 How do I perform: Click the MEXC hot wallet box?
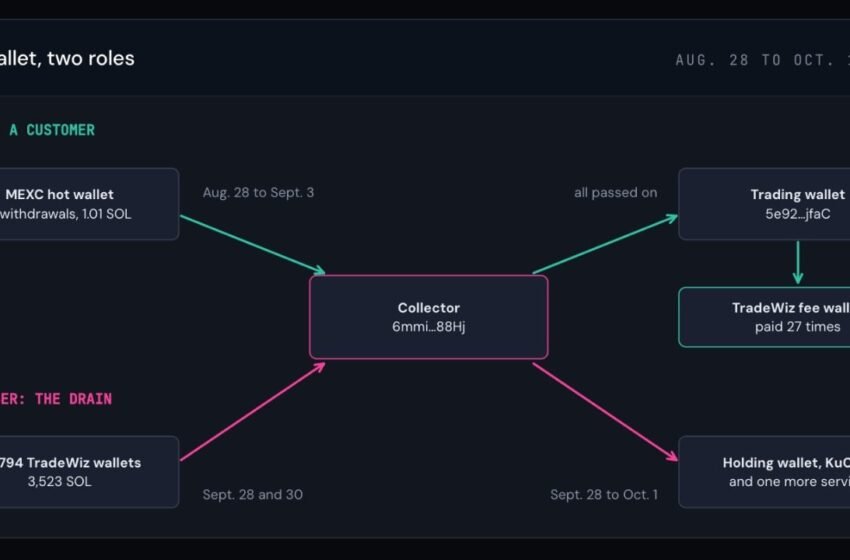click(x=89, y=204)
